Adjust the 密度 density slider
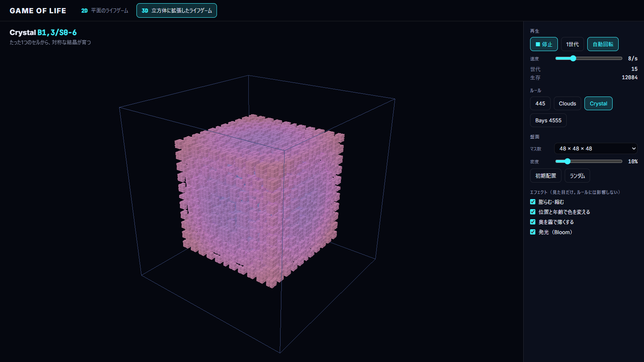This screenshot has height=362, width=644. click(x=589, y=161)
